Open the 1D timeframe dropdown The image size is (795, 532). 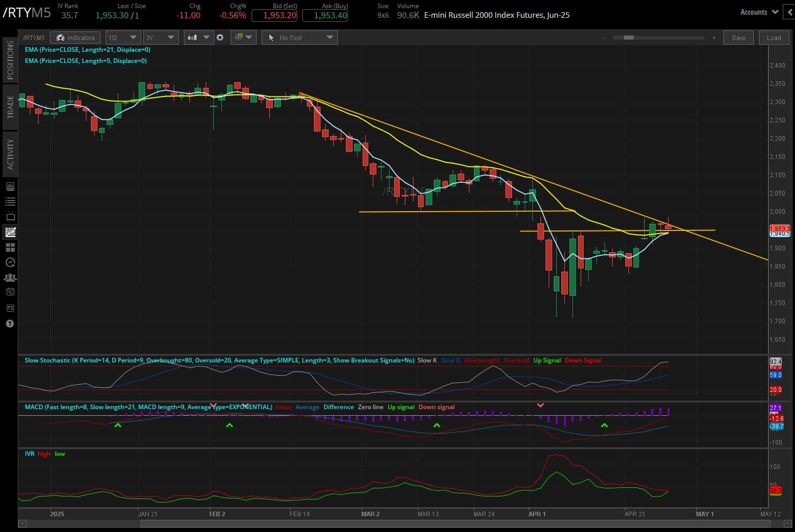[122, 37]
